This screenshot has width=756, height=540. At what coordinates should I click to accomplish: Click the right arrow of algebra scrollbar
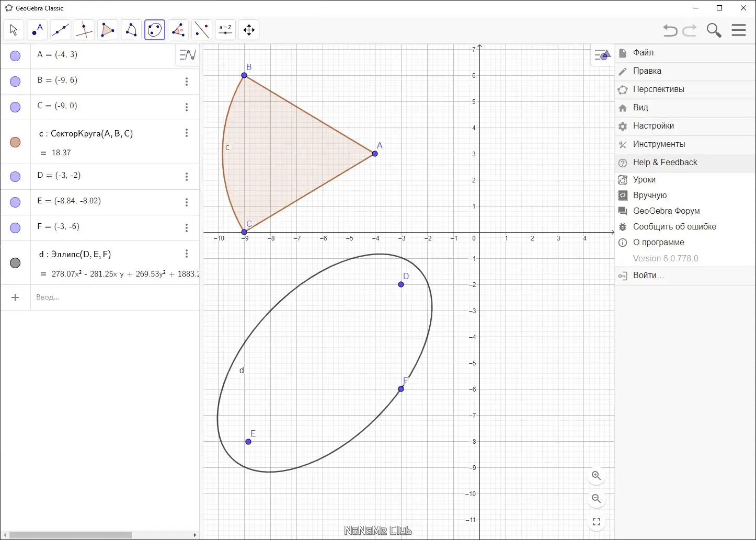(x=195, y=535)
